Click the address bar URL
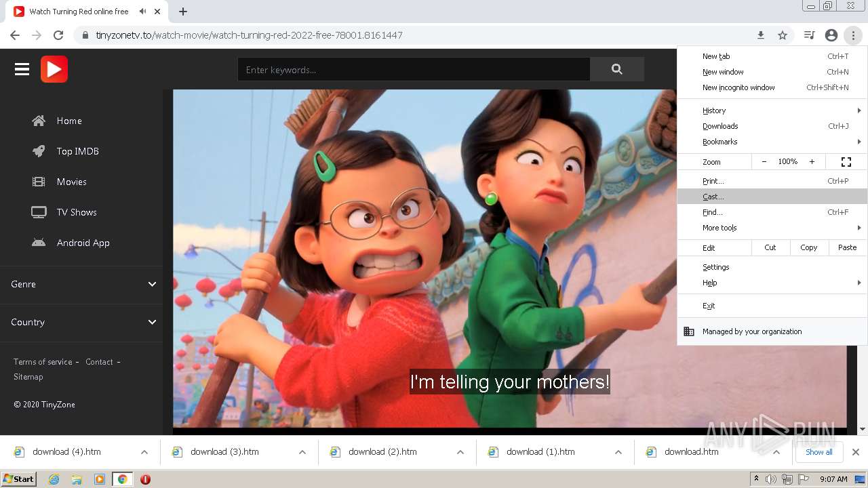The height and width of the screenshot is (488, 868). pos(249,35)
